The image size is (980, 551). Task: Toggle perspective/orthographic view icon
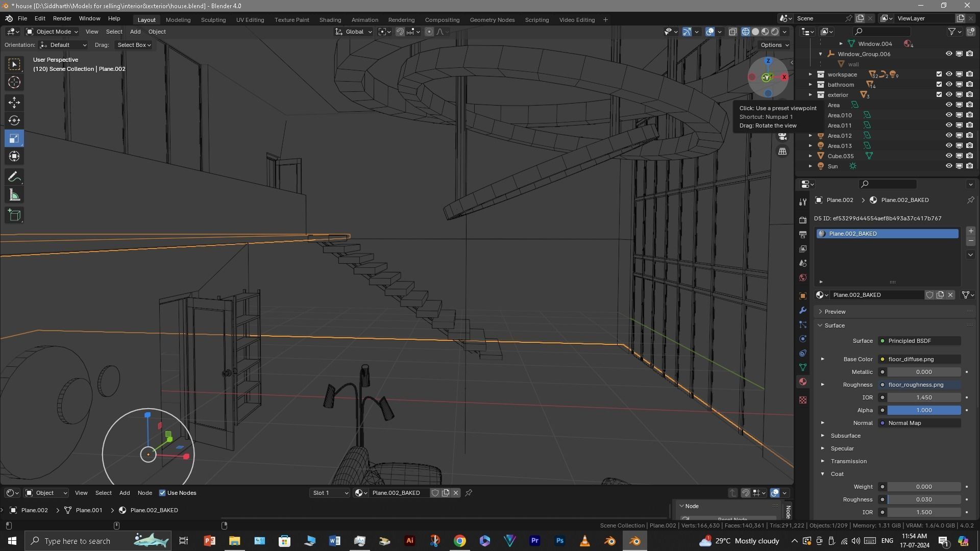[x=782, y=152]
